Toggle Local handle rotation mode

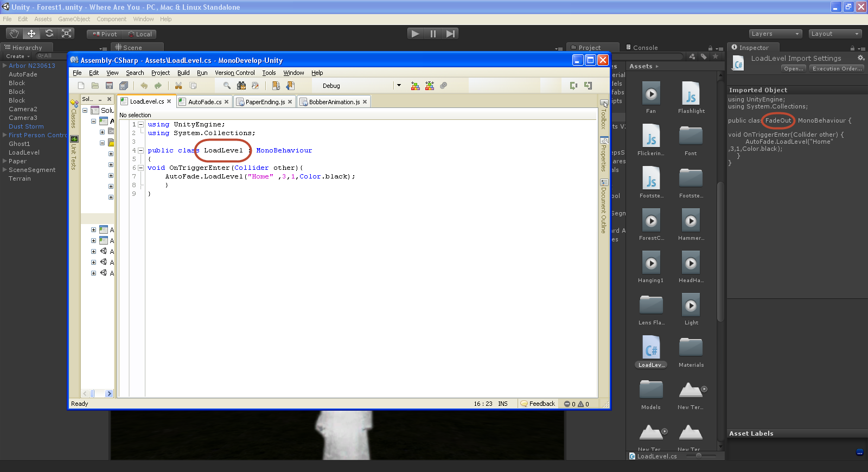tap(139, 34)
